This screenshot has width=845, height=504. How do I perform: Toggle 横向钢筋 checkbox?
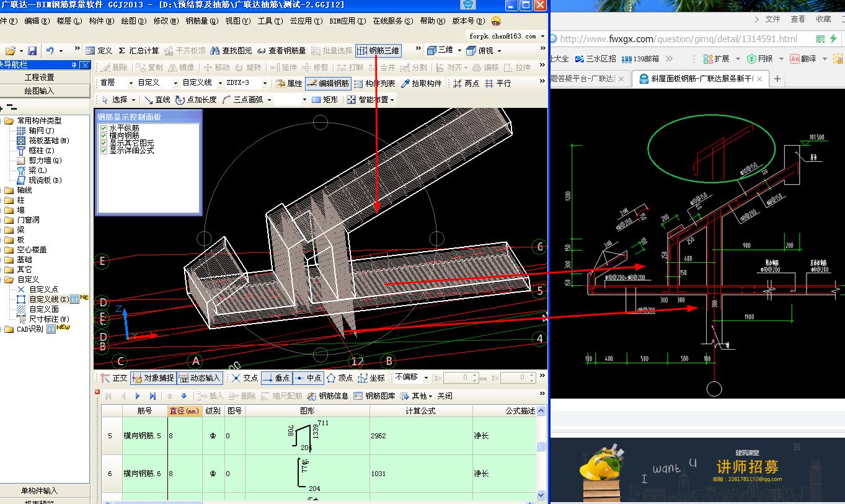pos(104,136)
